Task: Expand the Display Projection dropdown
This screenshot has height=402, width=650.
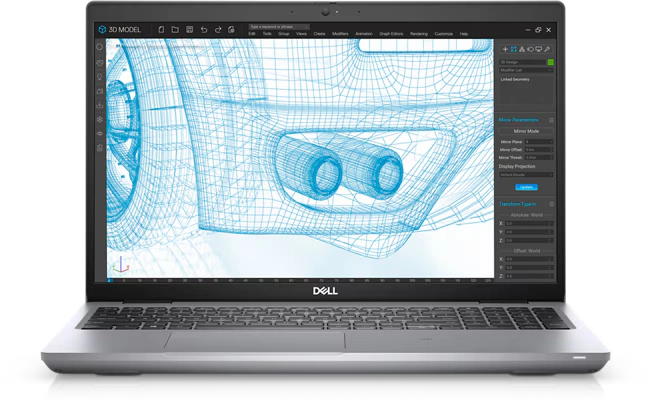Action: [x=526, y=175]
